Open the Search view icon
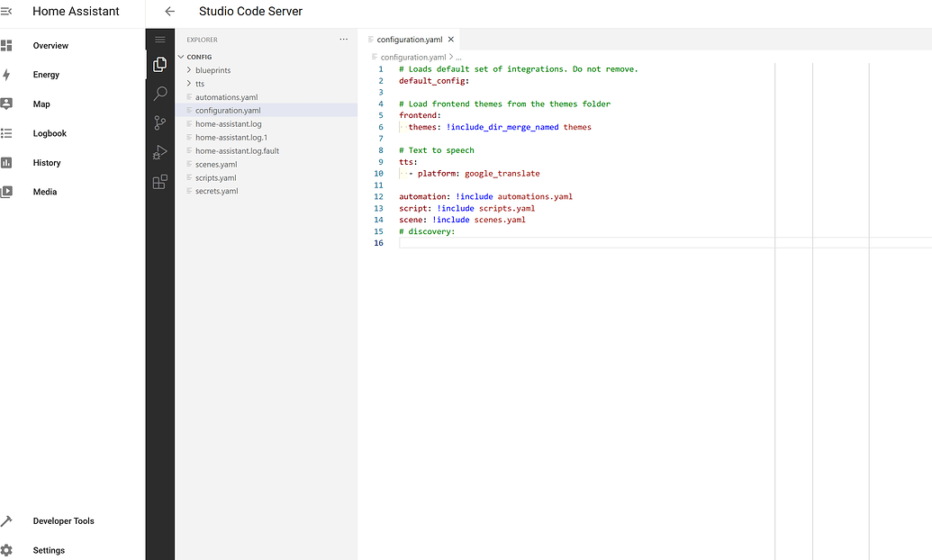Image resolution: width=932 pixels, height=560 pixels. pos(160,94)
